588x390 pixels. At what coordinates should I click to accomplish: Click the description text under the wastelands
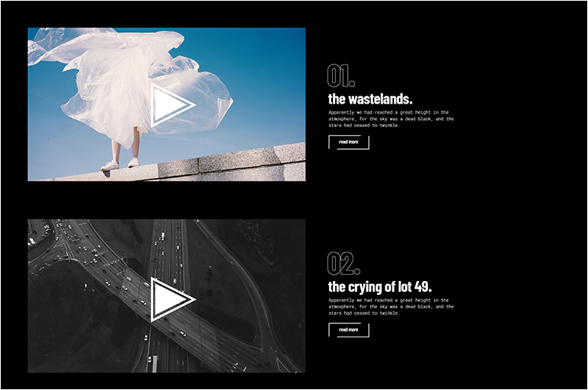pyautogui.click(x=390, y=118)
